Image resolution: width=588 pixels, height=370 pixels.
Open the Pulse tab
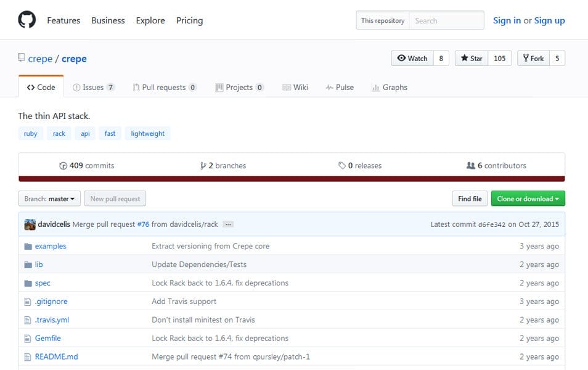(340, 87)
